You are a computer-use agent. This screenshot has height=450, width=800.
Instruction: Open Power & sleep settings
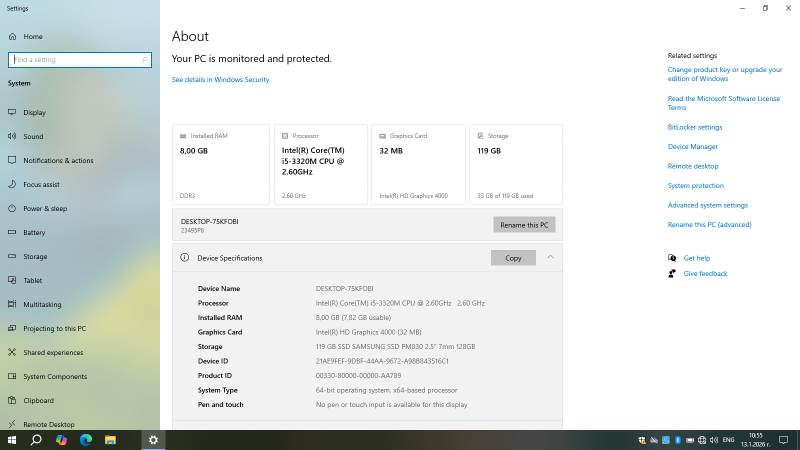pyautogui.click(x=45, y=209)
